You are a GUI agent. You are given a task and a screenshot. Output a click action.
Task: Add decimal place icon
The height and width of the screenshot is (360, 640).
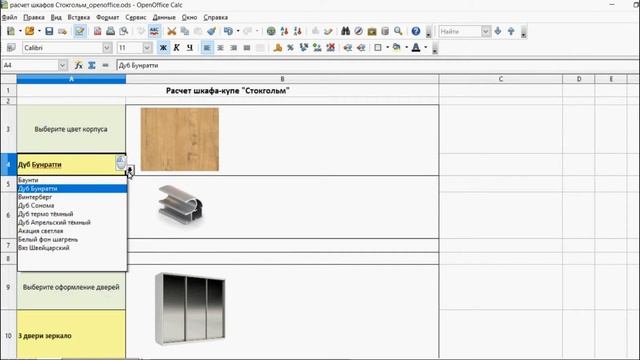317,48
